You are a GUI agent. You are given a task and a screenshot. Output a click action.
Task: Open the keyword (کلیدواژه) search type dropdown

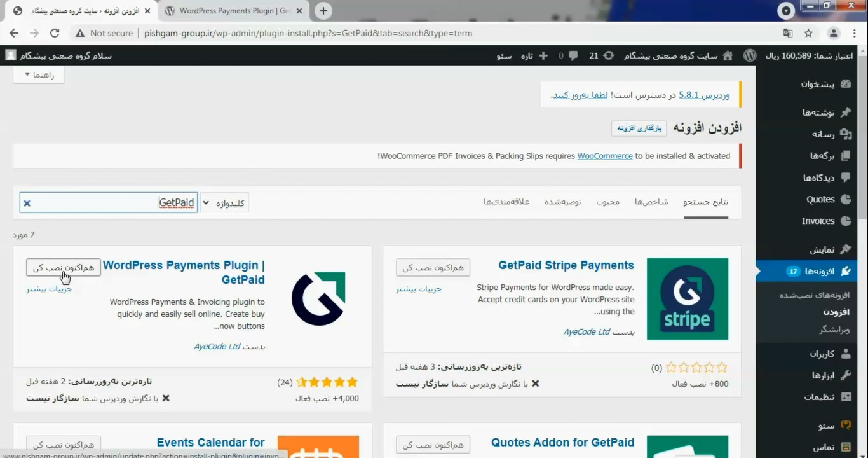224,203
